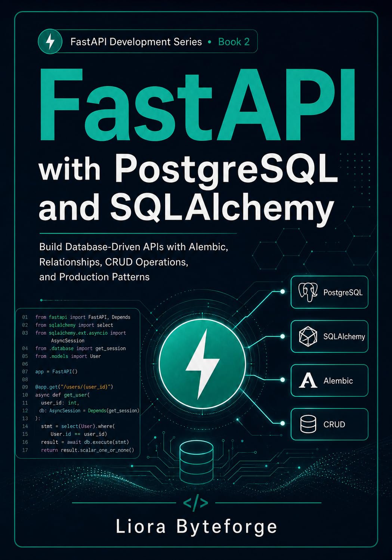Image resolution: width=392 pixels, height=560 pixels.
Task: Click 'Build Database-Driven APIs with Alembic,' line
Action: pos(133,247)
